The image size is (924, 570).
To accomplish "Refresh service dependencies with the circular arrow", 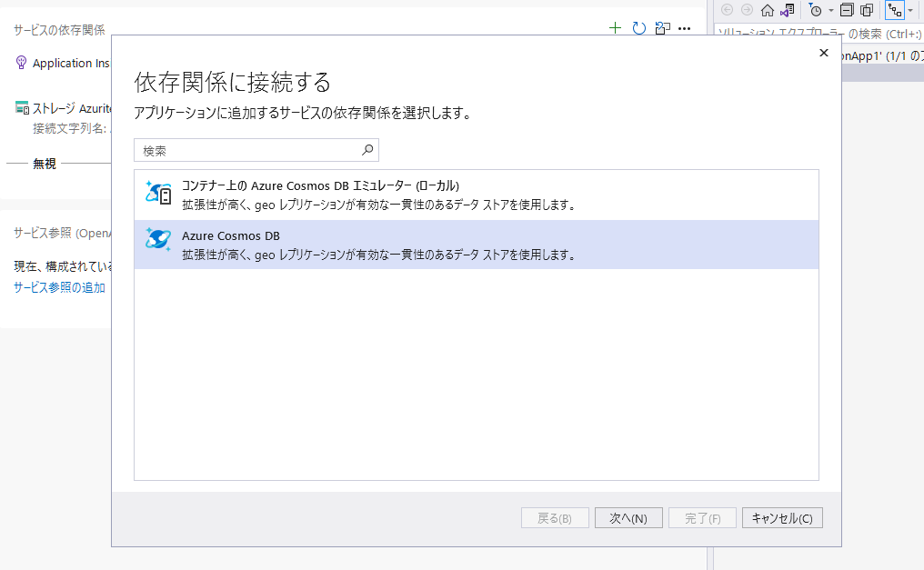I will click(x=638, y=27).
